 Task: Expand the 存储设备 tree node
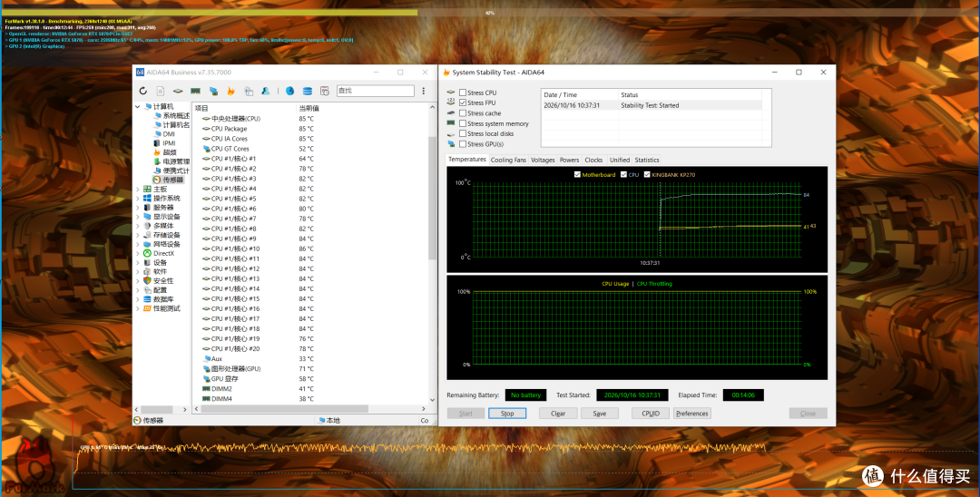[138, 236]
